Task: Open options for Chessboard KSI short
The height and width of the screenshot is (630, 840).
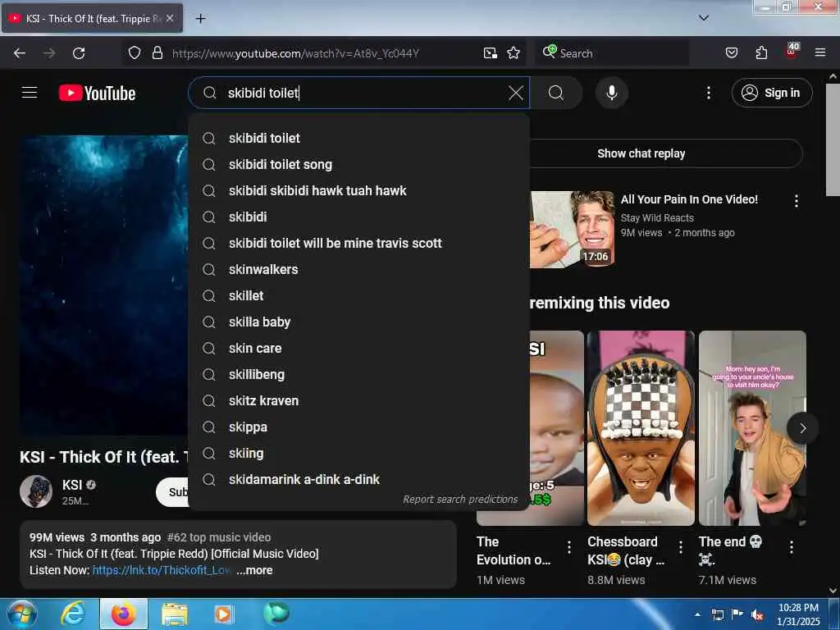Action: point(680,547)
